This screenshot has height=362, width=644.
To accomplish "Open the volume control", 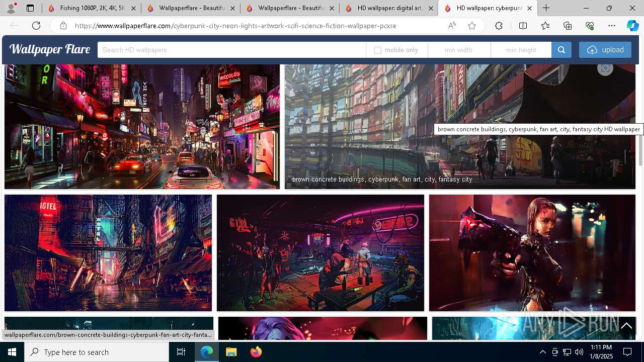I will [x=579, y=352].
